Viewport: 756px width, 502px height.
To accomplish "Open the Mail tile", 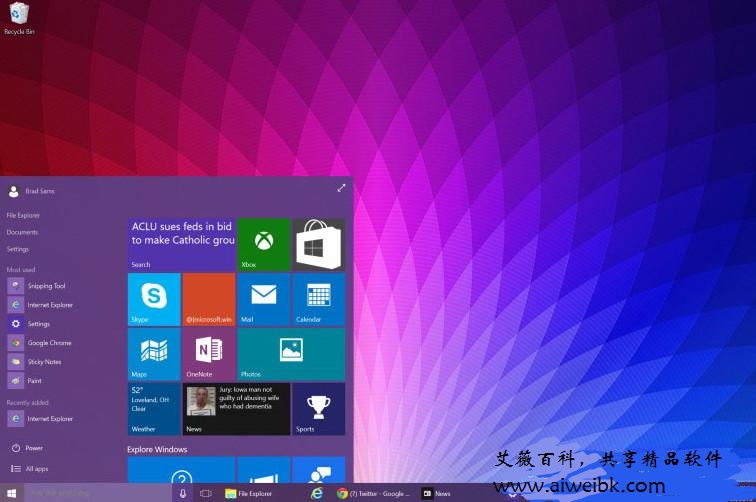I will 264,299.
